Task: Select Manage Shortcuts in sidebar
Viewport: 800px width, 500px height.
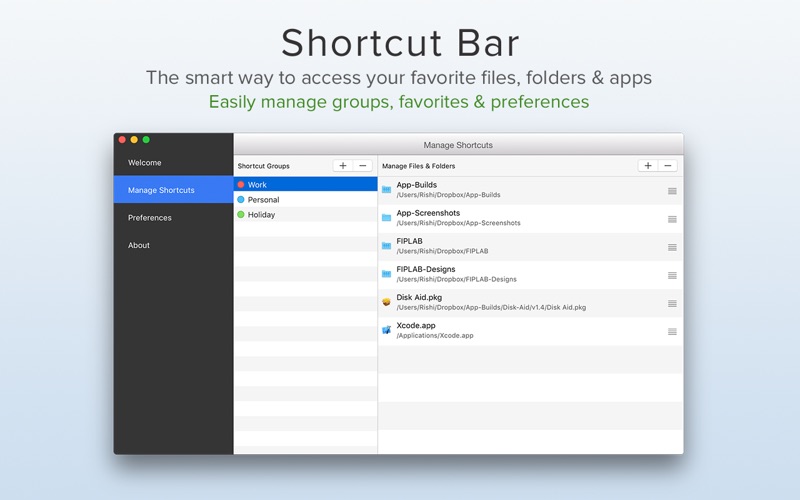Action: 173,190
